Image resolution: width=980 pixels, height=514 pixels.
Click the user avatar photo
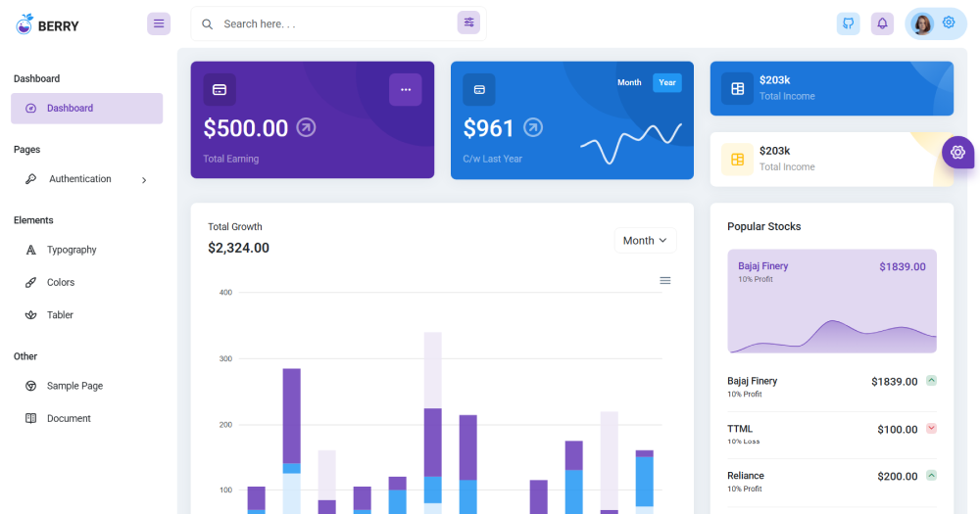(x=922, y=23)
